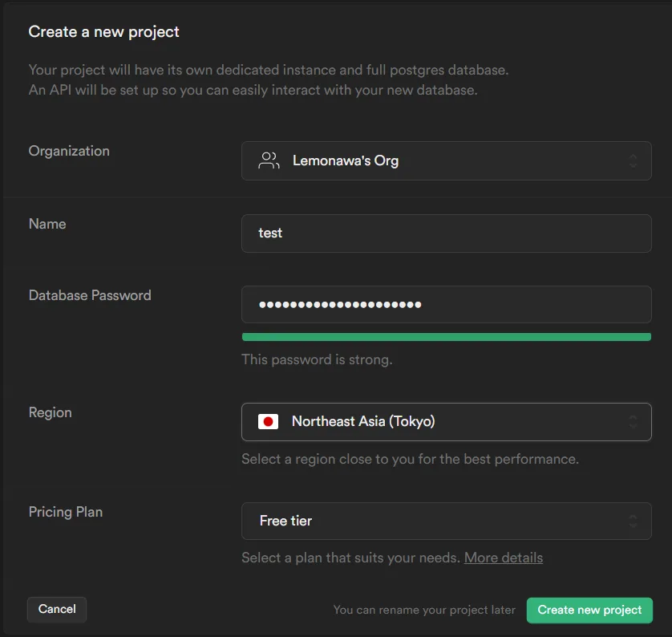
Task: Click into the Database Password field
Action: (x=446, y=305)
